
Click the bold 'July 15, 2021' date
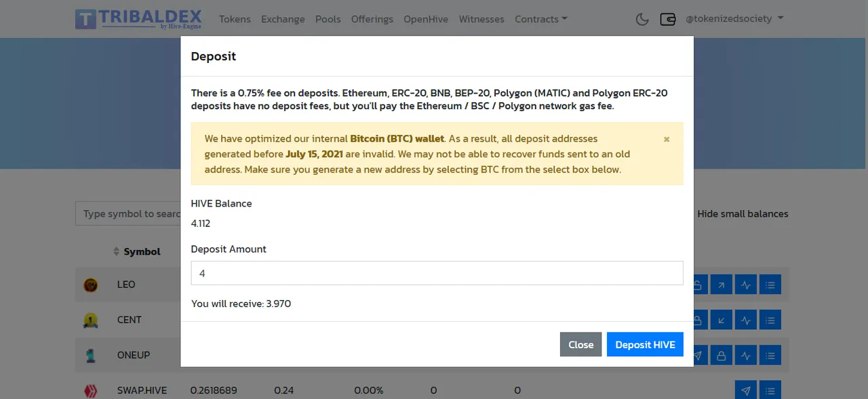[x=314, y=154]
